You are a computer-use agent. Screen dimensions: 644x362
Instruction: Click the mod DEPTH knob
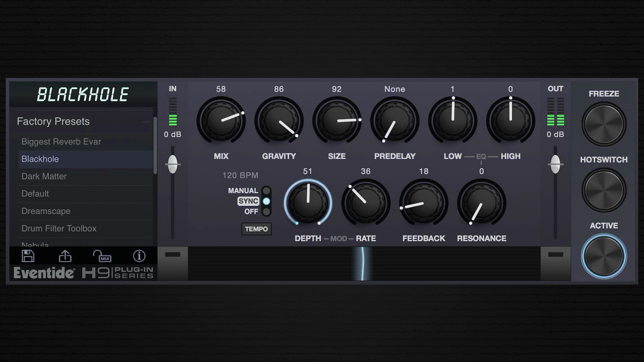click(x=308, y=203)
